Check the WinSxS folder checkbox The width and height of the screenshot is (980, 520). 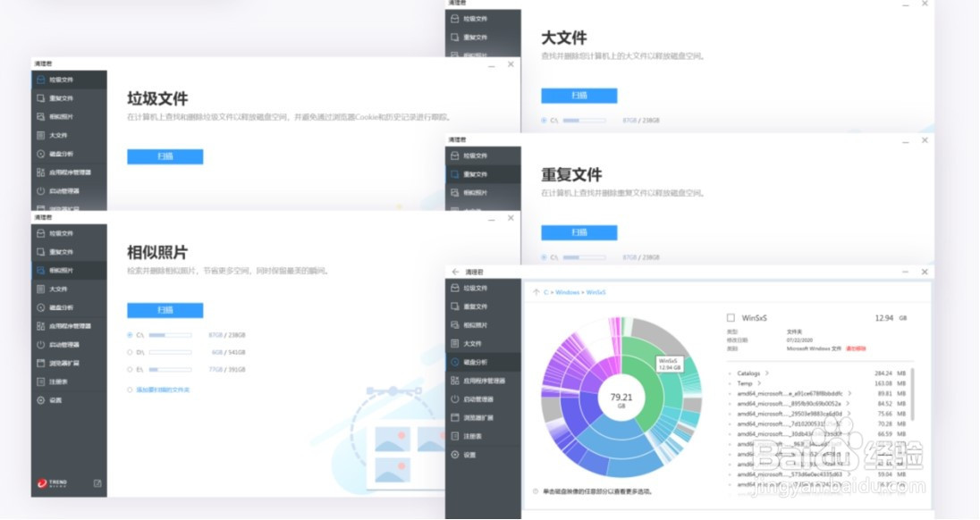click(x=731, y=316)
